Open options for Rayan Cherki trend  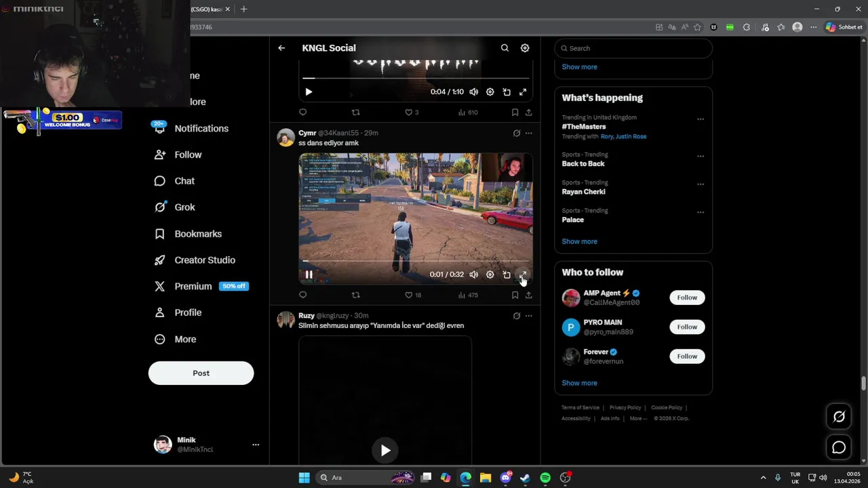tap(701, 184)
